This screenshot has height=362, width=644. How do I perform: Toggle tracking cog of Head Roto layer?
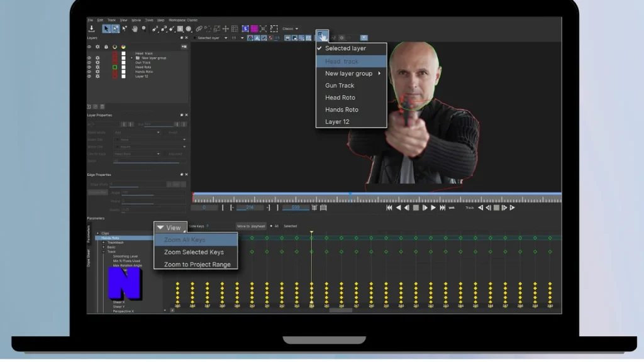[x=97, y=67]
